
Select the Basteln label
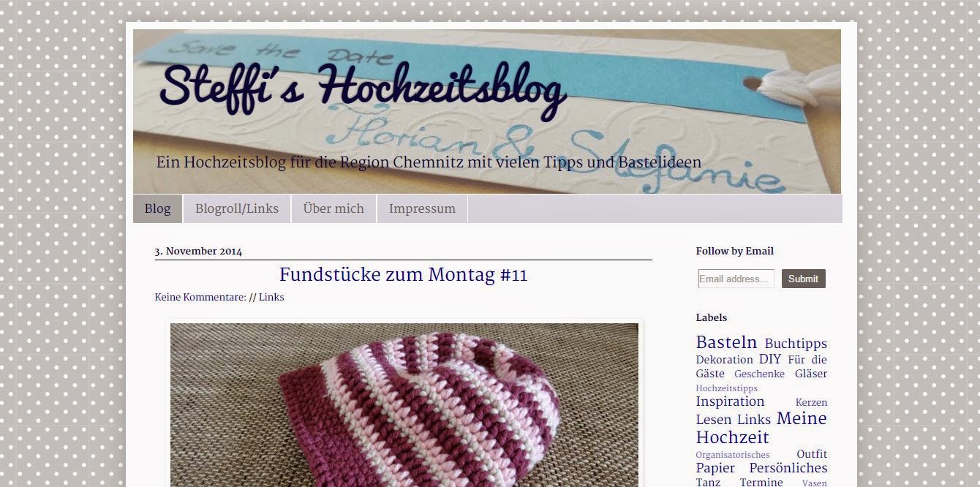click(726, 342)
